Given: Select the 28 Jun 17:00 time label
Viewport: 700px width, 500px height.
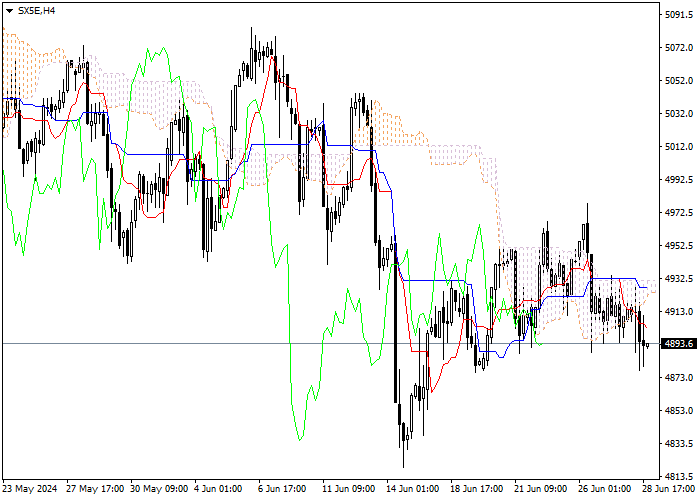Looking at the screenshot, I should pos(669,489).
